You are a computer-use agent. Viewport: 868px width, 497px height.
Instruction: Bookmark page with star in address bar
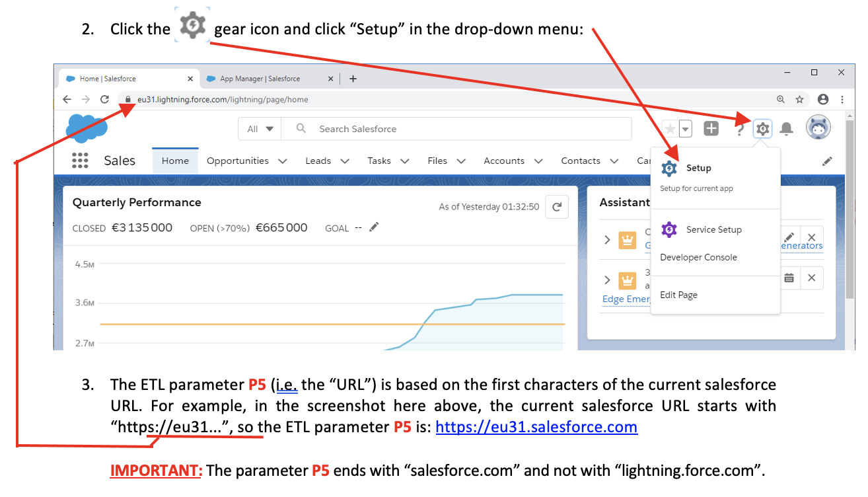click(x=799, y=99)
